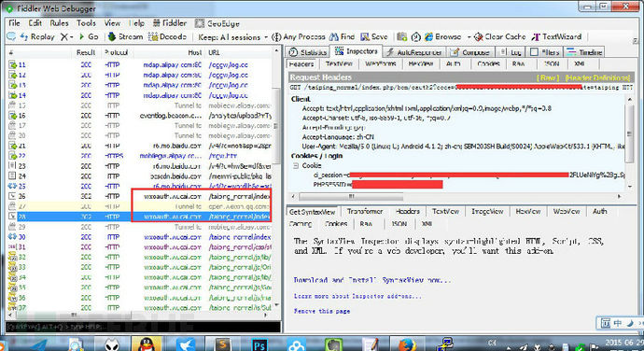Image resolution: width=644 pixels, height=351 pixels.
Task: Select session 22 HTTPS mobilegw.alipay row
Action: (x=140, y=156)
